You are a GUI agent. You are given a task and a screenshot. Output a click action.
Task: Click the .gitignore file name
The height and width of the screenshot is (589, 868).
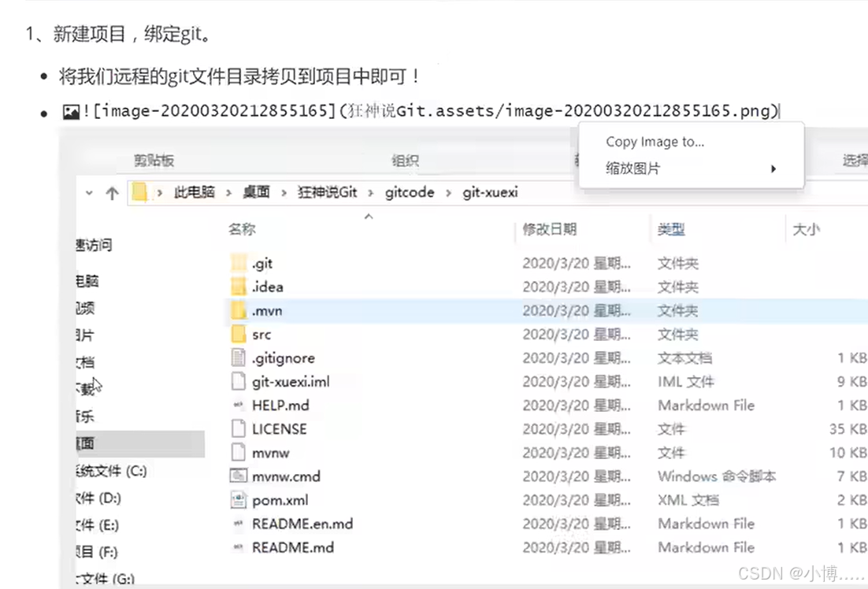(284, 358)
